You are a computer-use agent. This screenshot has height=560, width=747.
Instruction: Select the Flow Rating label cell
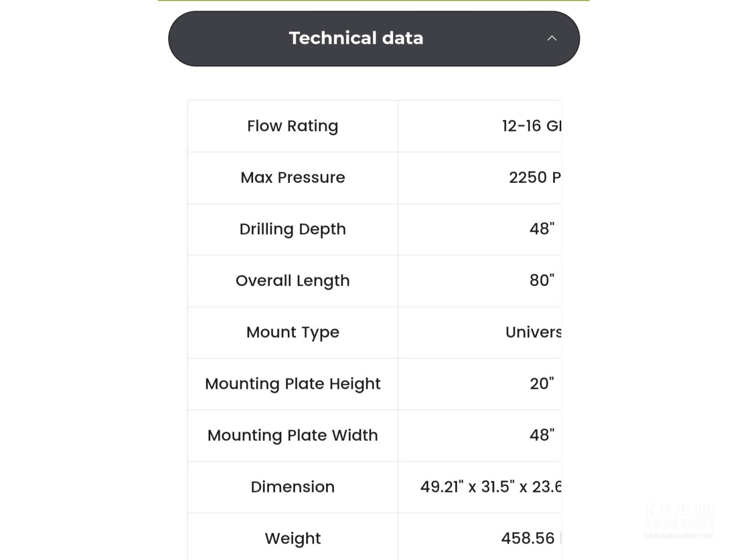point(293,126)
